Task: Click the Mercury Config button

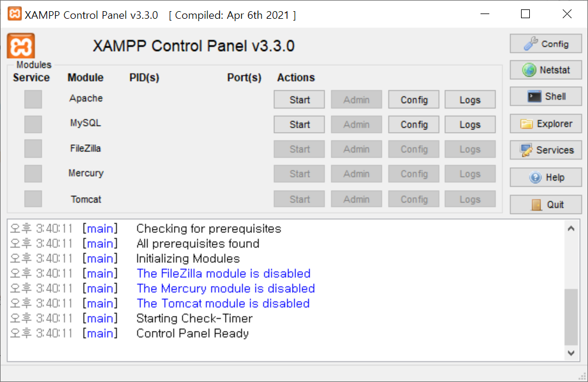Action: pyautogui.click(x=414, y=174)
